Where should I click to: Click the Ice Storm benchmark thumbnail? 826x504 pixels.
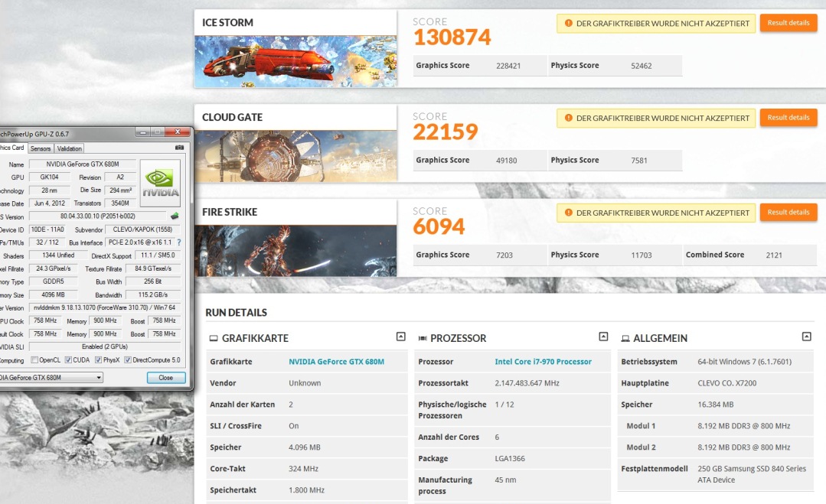[x=295, y=61]
